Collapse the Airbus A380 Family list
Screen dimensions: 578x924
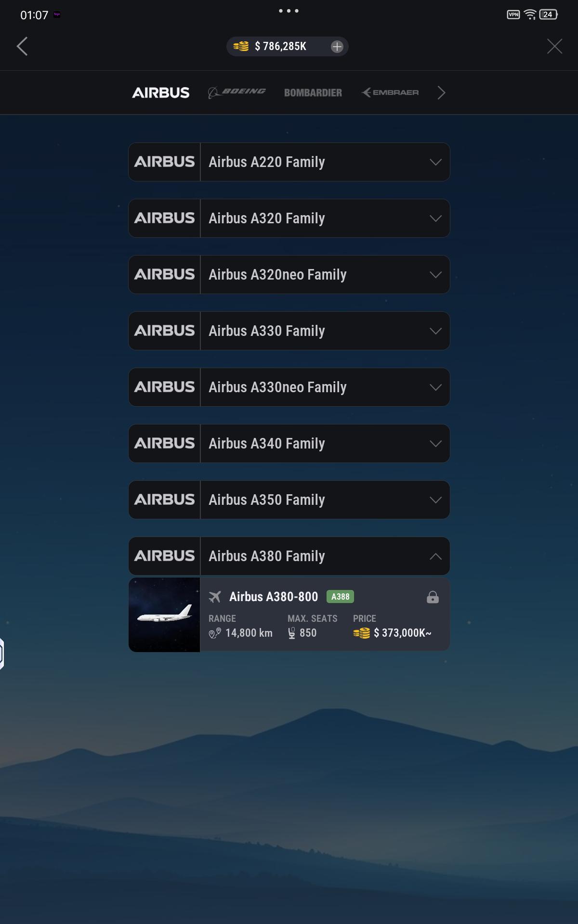point(289,556)
